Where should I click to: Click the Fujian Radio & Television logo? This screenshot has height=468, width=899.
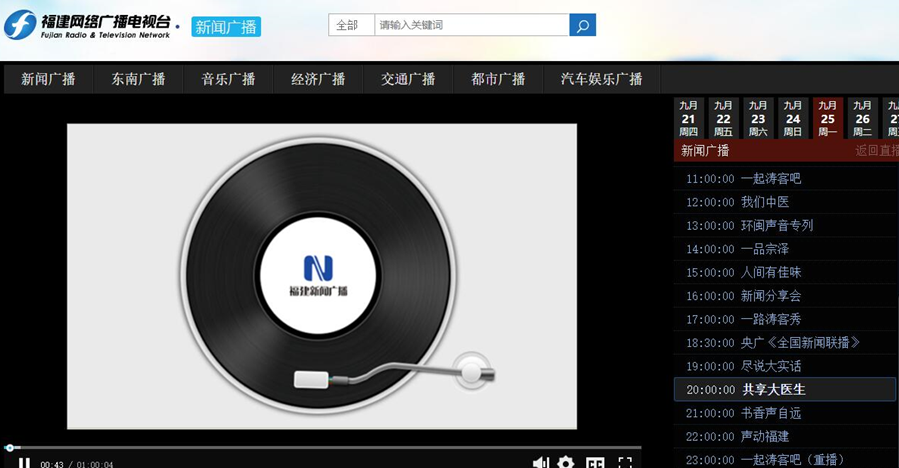click(92, 25)
